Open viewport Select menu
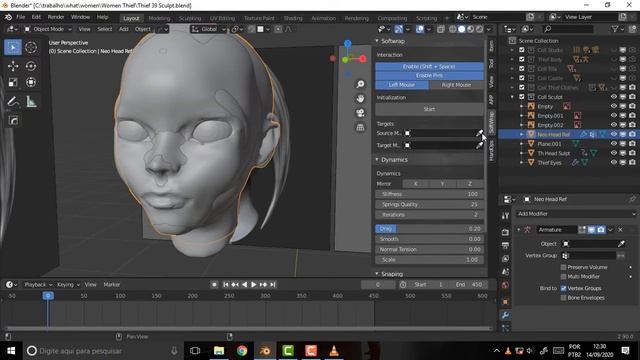This screenshot has height=360, width=640. pyautogui.click(x=104, y=29)
